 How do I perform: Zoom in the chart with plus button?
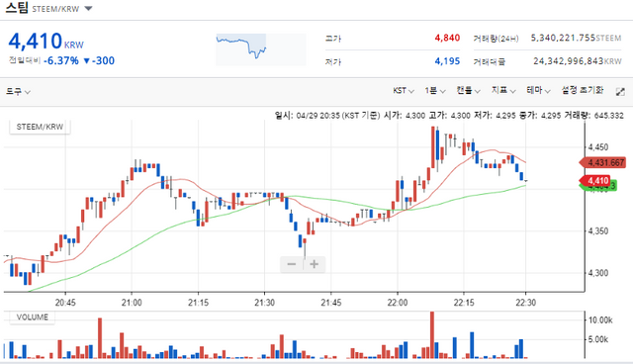coord(315,264)
